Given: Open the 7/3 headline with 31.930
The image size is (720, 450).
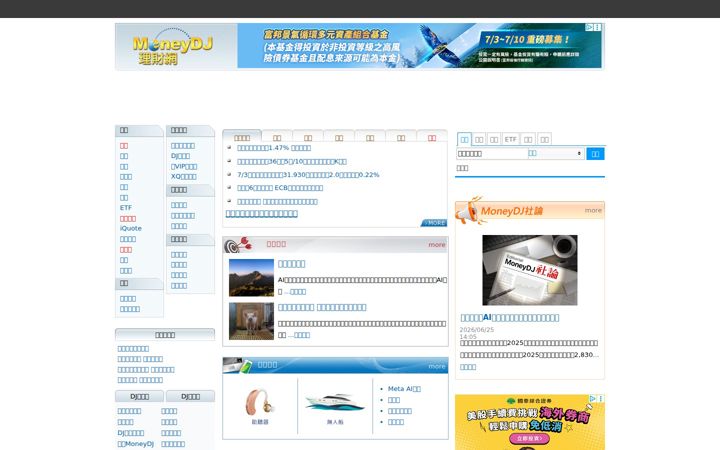Looking at the screenshot, I should point(308,174).
